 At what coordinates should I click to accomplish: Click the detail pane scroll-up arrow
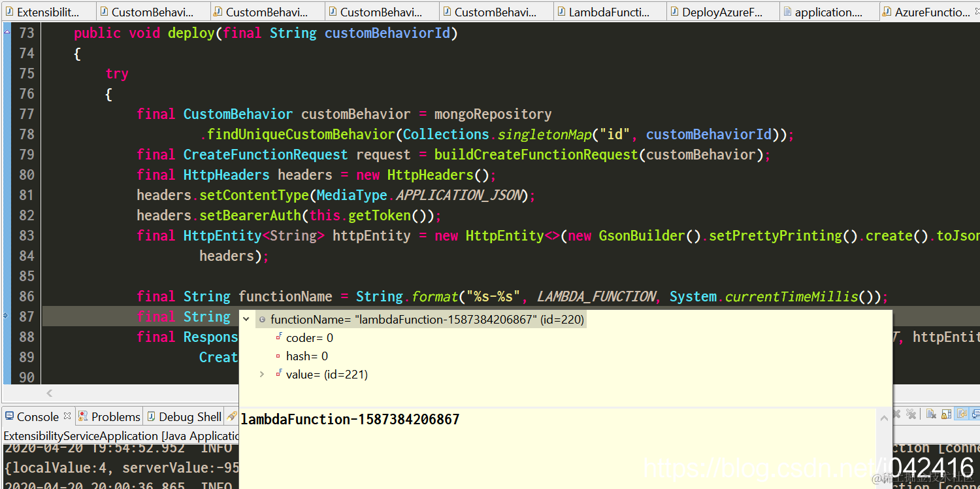click(884, 418)
